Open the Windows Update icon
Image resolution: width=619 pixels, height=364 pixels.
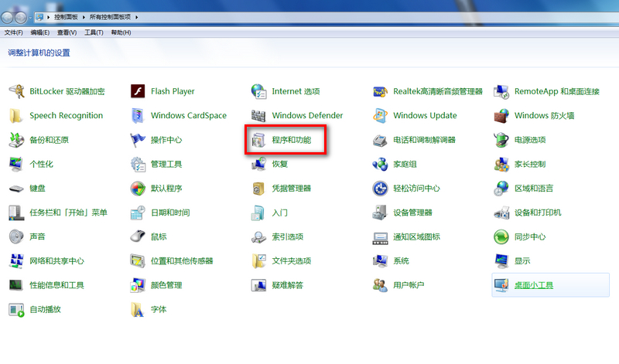point(380,116)
